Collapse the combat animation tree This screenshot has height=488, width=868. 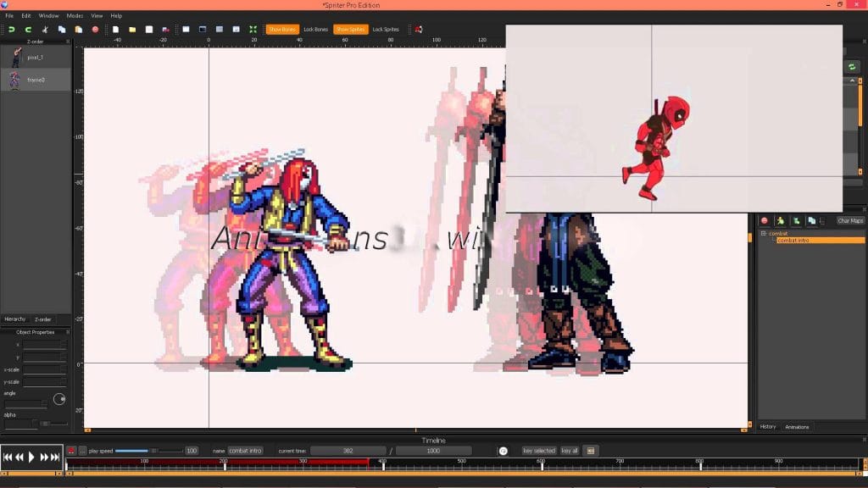click(763, 233)
